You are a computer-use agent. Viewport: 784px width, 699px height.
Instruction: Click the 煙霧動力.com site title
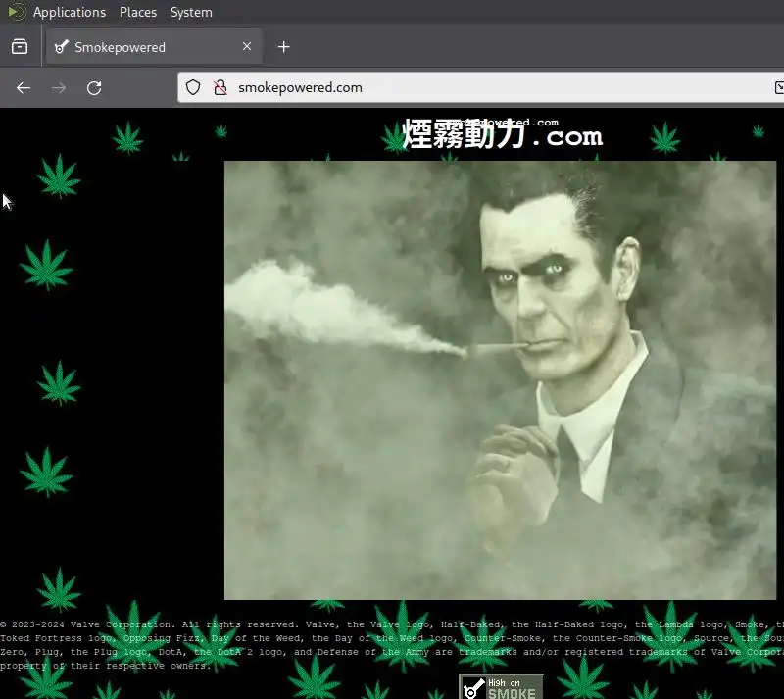click(502, 134)
